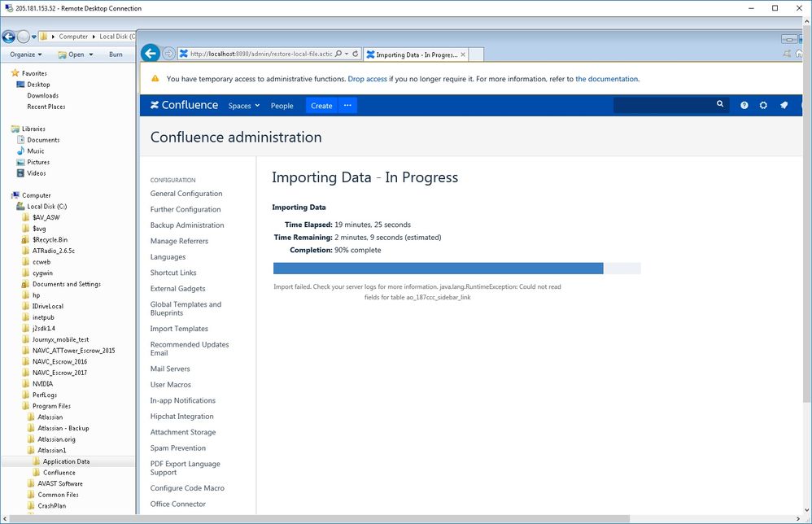Screen dimensions: 812x524
Task: Click the Music note icon
Action: click(x=20, y=151)
